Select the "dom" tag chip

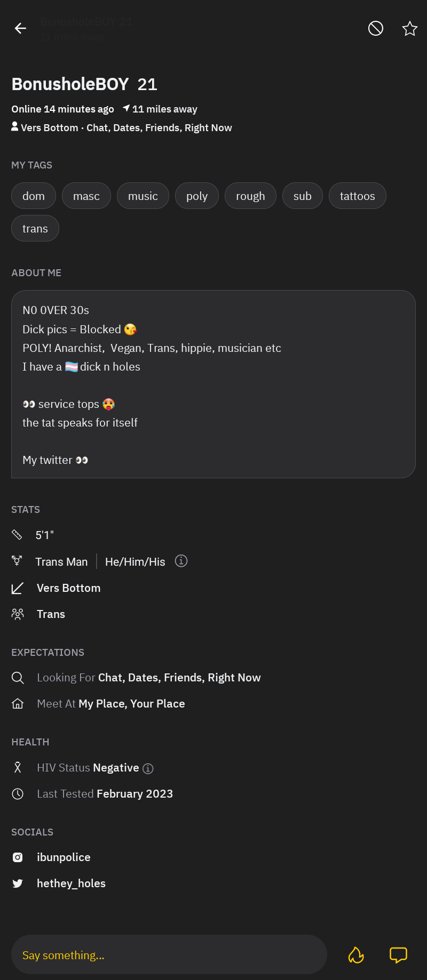click(x=34, y=196)
